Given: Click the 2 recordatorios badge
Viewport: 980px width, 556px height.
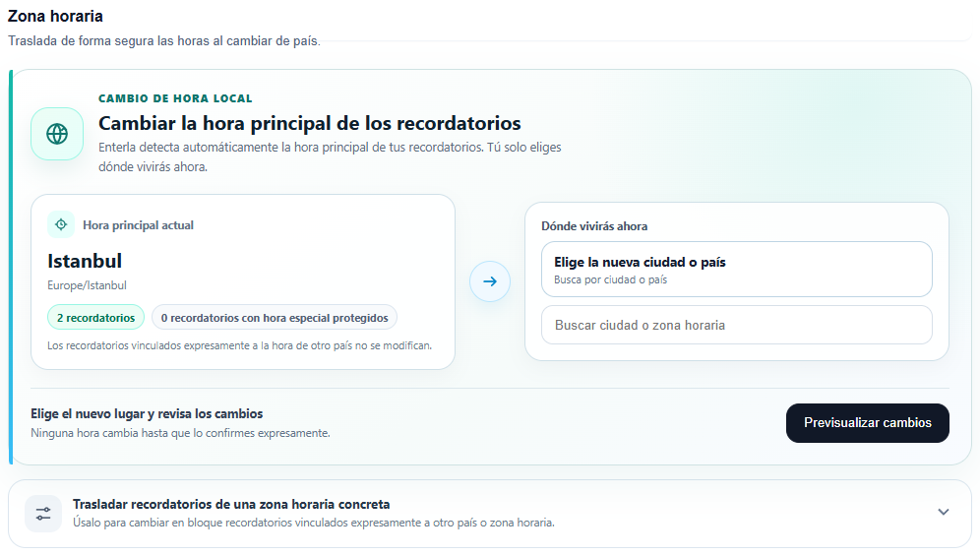Looking at the screenshot, I should 95,318.
